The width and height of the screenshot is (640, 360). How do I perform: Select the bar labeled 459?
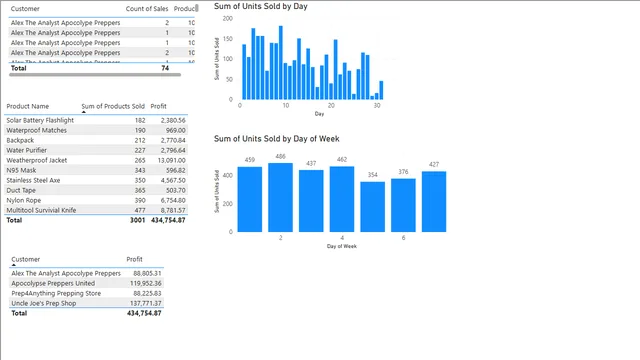coord(250,199)
